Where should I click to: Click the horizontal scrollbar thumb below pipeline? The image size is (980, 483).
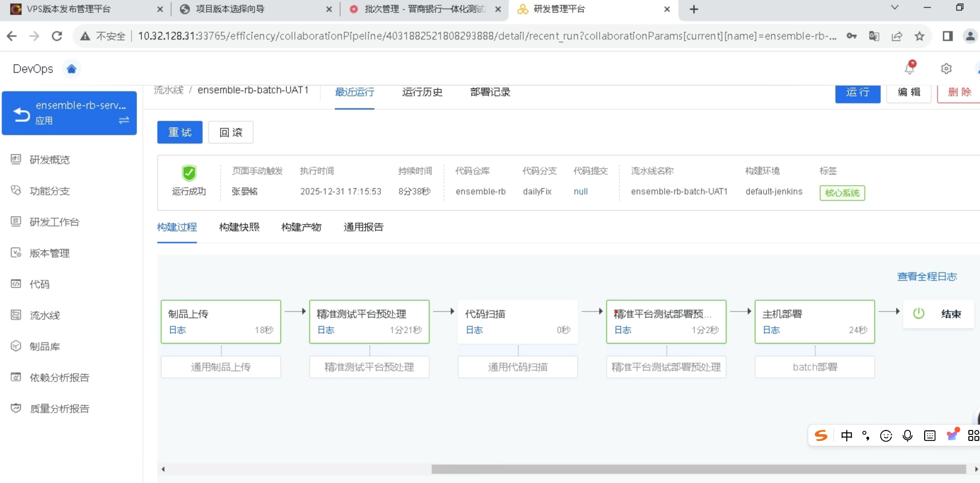[x=699, y=469]
